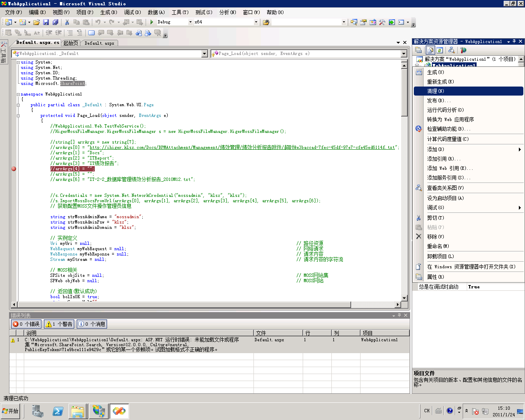Image resolution: width=525 pixels, height=420 pixels.
Task: Toggle Show All Files in Solution Explorer
Action: pos(430,50)
